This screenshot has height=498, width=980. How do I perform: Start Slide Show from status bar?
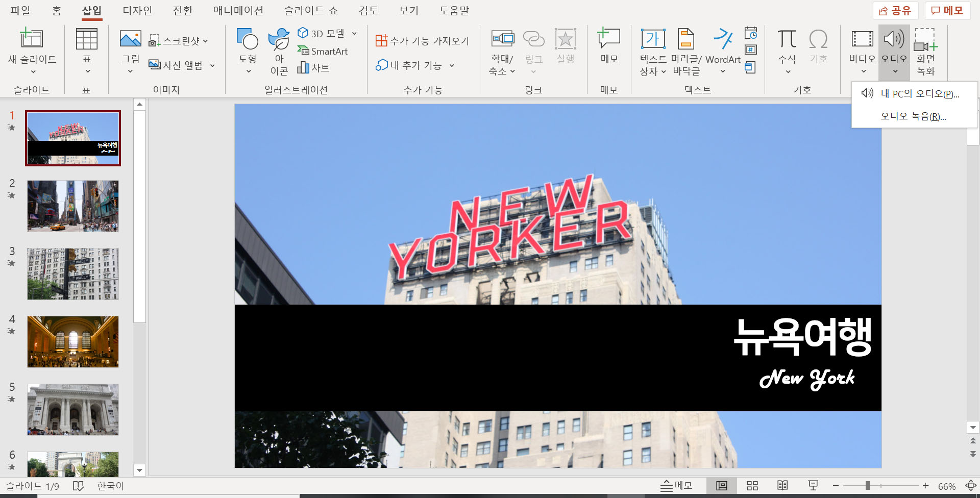point(813,486)
